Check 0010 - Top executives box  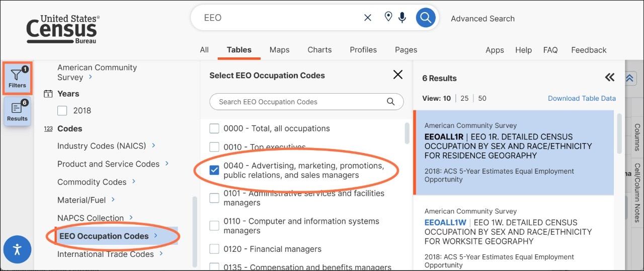point(214,147)
